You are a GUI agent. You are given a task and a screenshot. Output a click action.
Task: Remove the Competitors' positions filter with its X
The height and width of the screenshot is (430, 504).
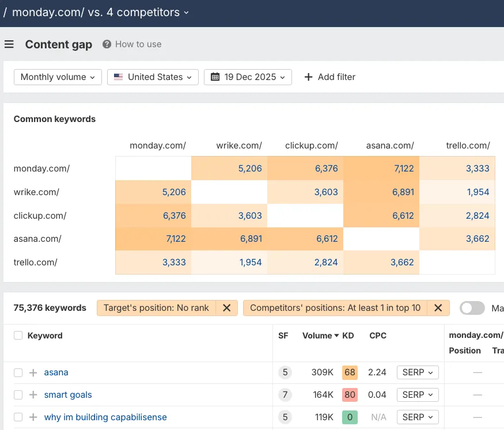[x=437, y=307]
